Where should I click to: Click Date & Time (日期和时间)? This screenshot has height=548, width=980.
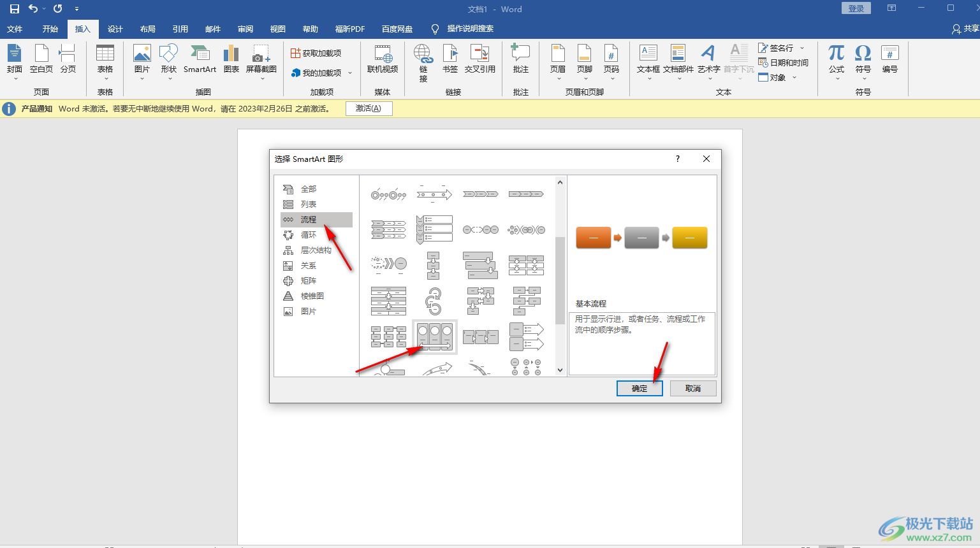[783, 62]
